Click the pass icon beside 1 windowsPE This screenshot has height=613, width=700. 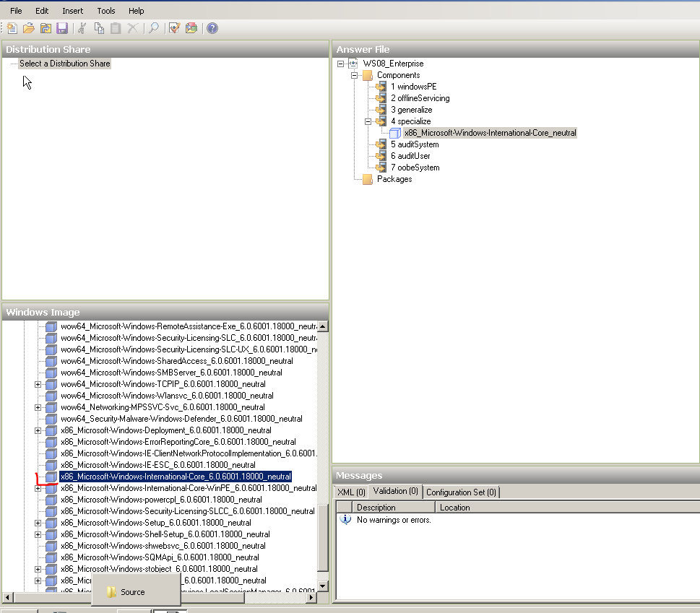click(x=381, y=87)
